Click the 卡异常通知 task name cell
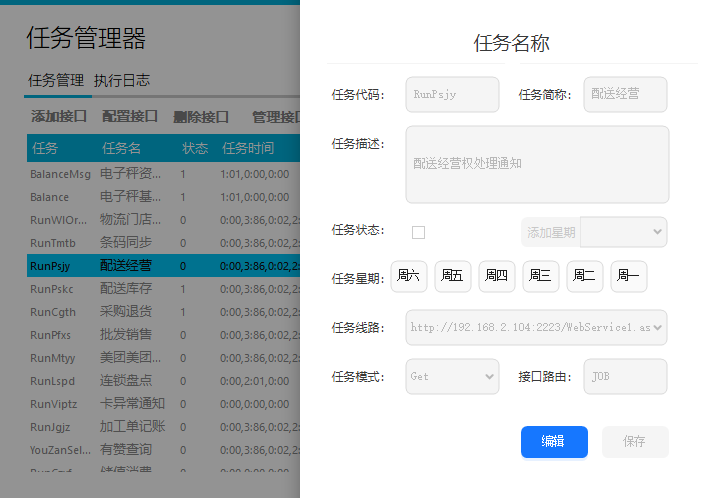Image resolution: width=725 pixels, height=498 pixels. 133,404
